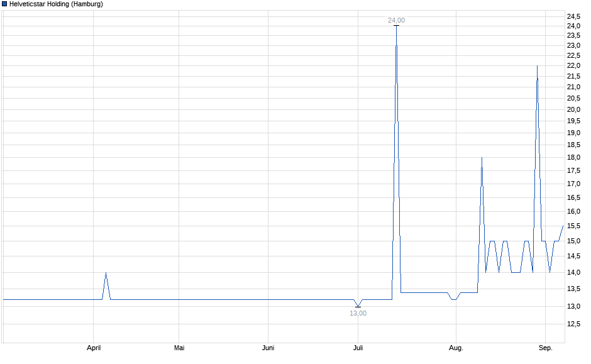Click the 18,0 price axis value
The height and width of the screenshot is (364, 591).
click(x=573, y=158)
